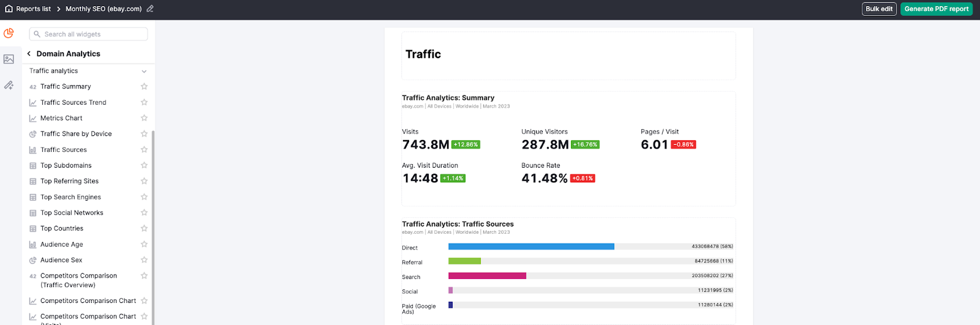The width and height of the screenshot is (980, 325).
Task: Click the Bounce Rate value 41.48%
Action: (x=545, y=178)
